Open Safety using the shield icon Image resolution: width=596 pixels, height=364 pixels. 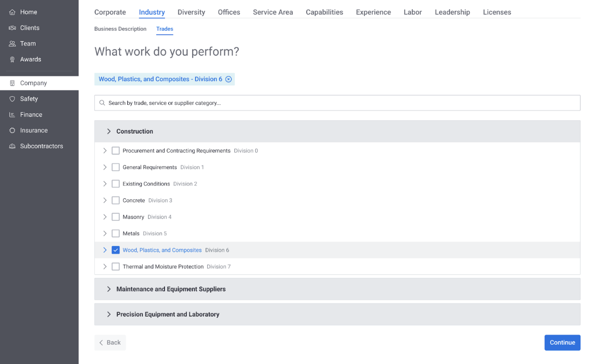point(12,99)
